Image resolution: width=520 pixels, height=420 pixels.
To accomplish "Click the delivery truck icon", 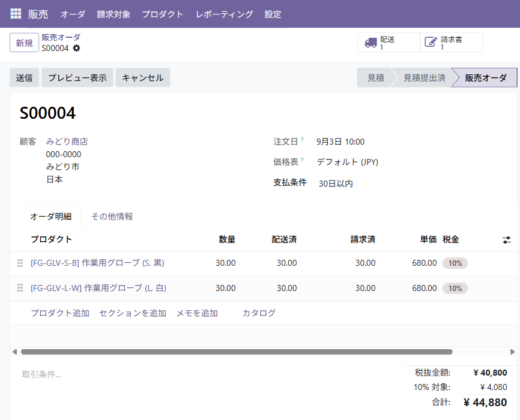I will coord(370,43).
